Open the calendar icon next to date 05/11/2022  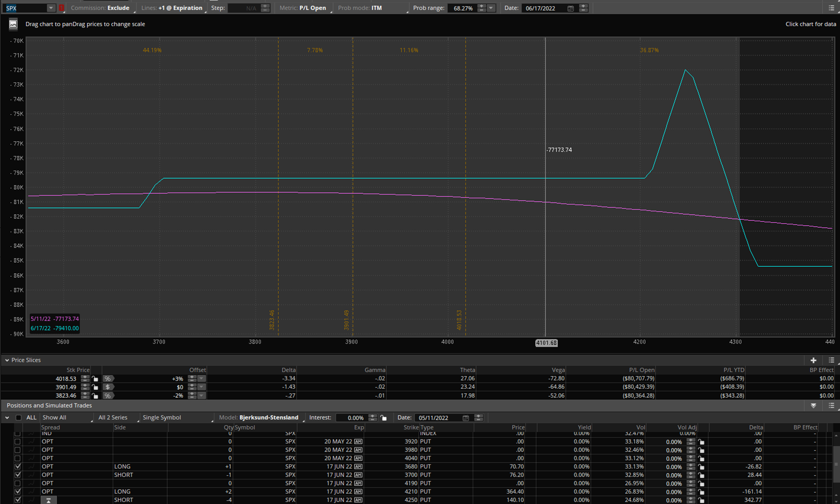pos(466,418)
